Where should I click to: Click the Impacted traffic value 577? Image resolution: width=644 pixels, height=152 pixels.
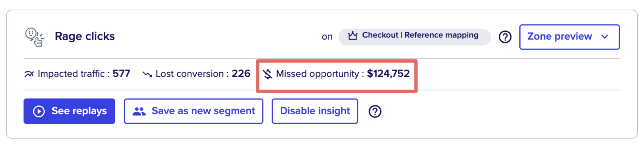coord(121,73)
